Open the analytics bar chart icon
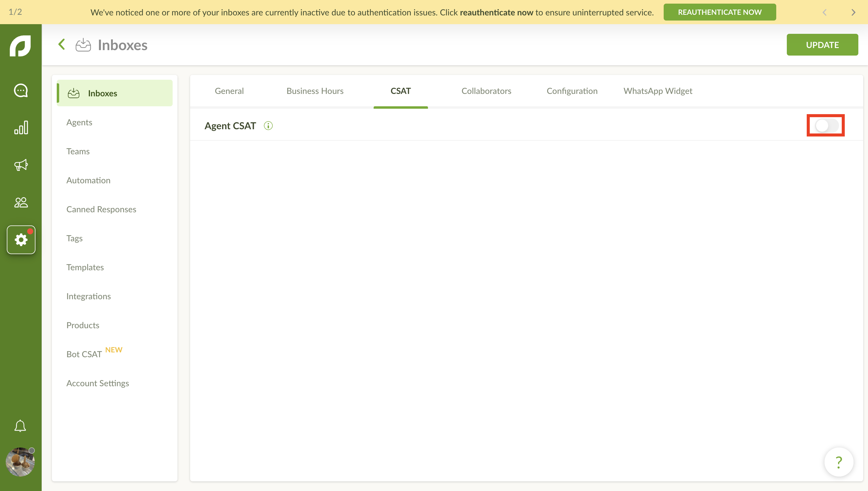The image size is (868, 491). [21, 128]
